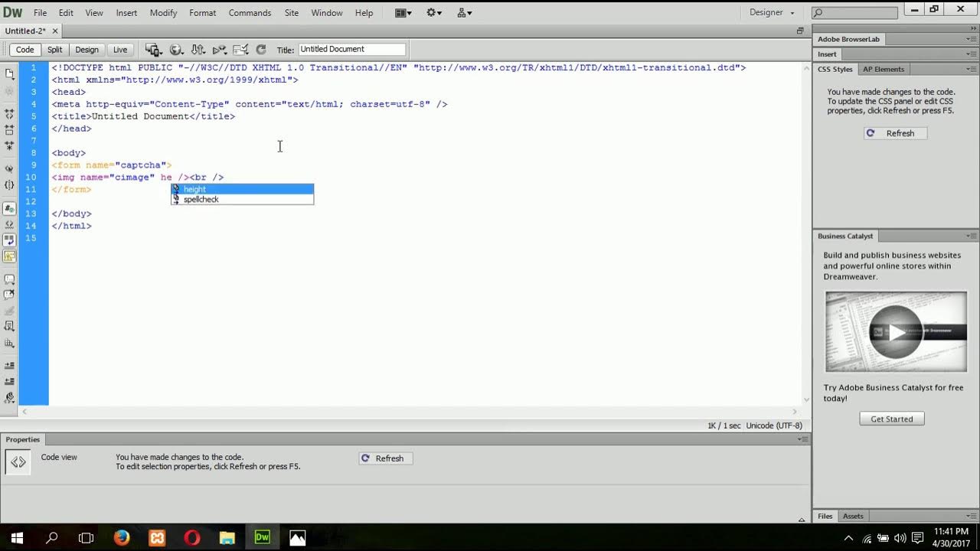The height and width of the screenshot is (551, 980).
Task: Open XAMPP from the taskbar
Action: (157, 537)
